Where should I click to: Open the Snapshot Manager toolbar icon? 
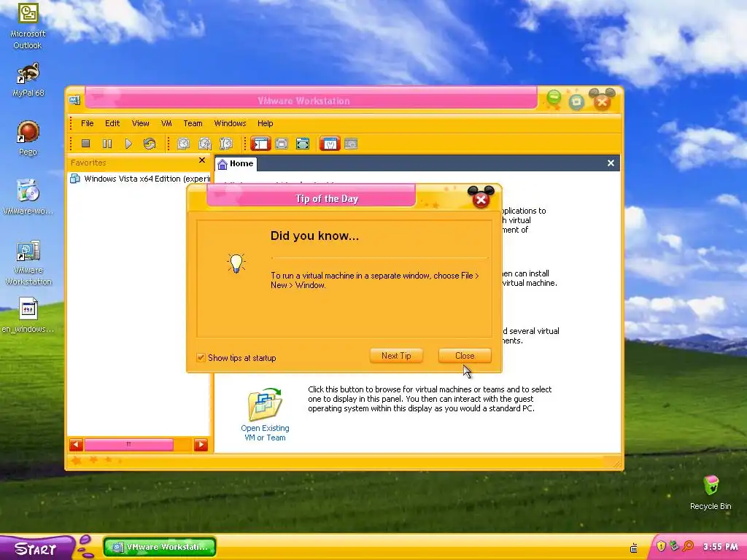tap(226, 144)
